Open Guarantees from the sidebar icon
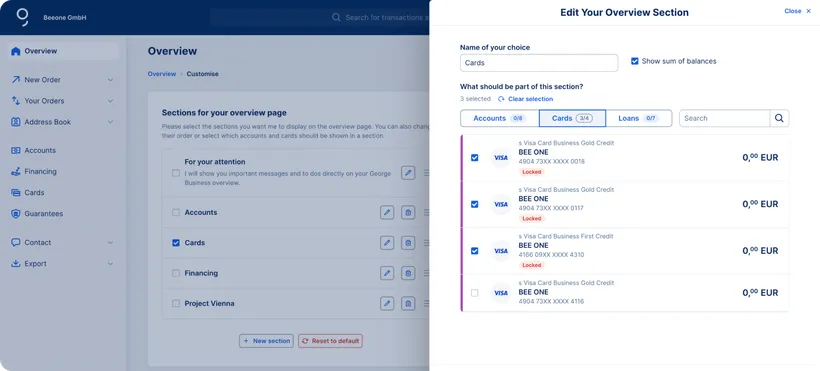 (16, 214)
